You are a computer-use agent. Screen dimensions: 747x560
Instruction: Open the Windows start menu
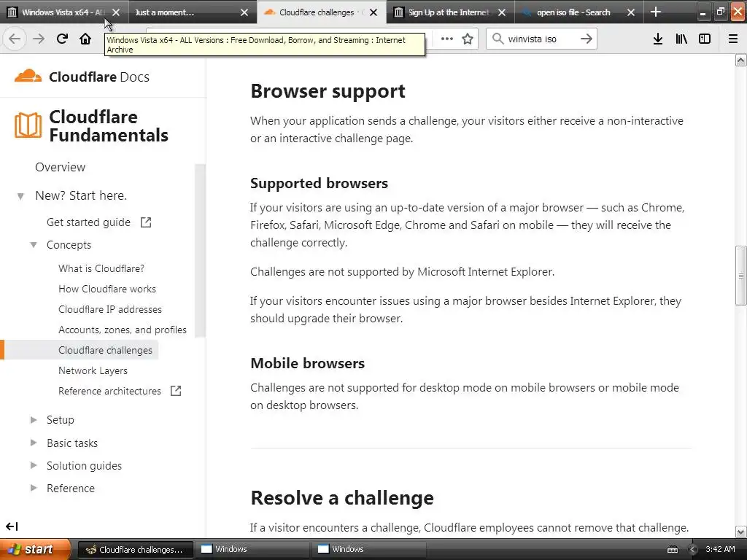(35, 549)
